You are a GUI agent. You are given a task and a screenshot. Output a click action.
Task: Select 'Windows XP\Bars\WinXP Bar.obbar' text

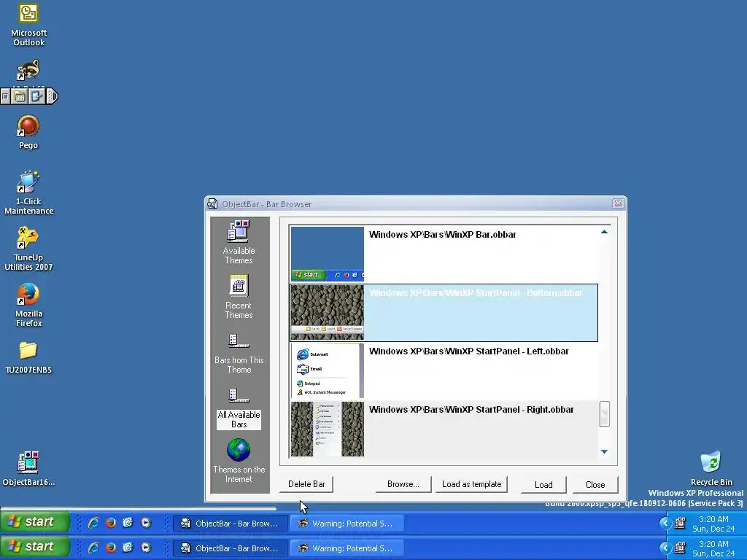[x=443, y=234]
